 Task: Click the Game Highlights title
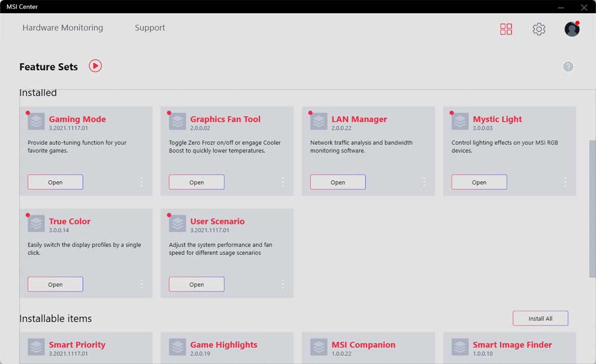[223, 344]
